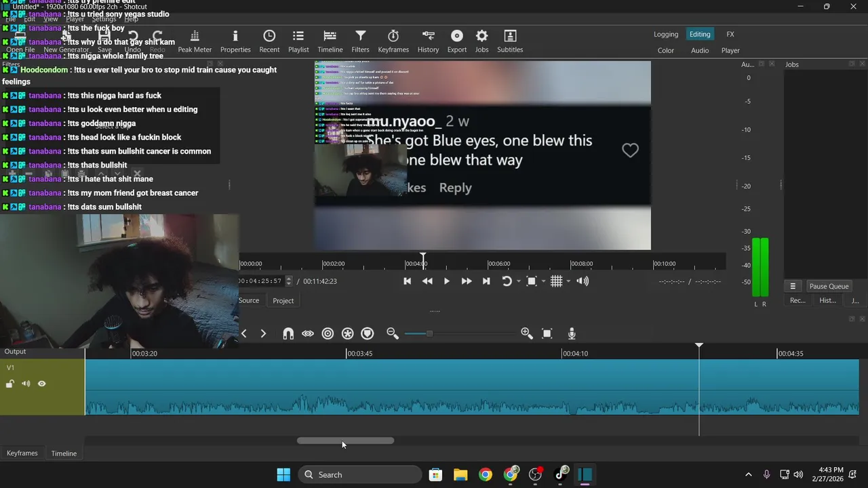Click the timecode stepper arrows
Image resolution: width=868 pixels, height=488 pixels.
click(289, 281)
